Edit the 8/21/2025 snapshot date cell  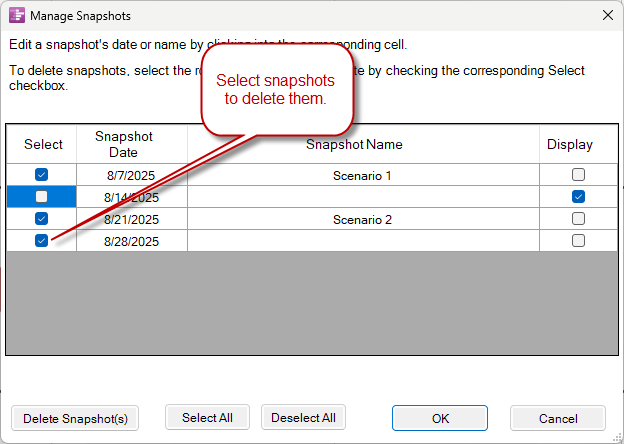coord(132,218)
